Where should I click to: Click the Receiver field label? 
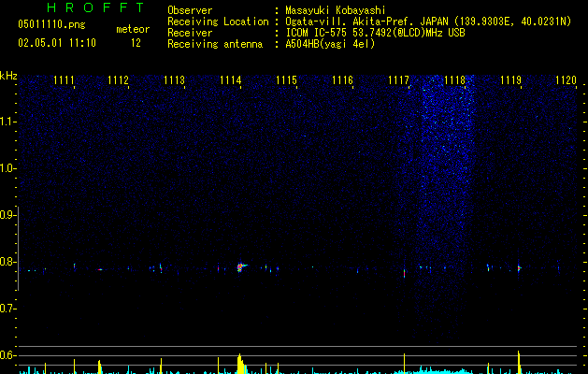click(190, 33)
